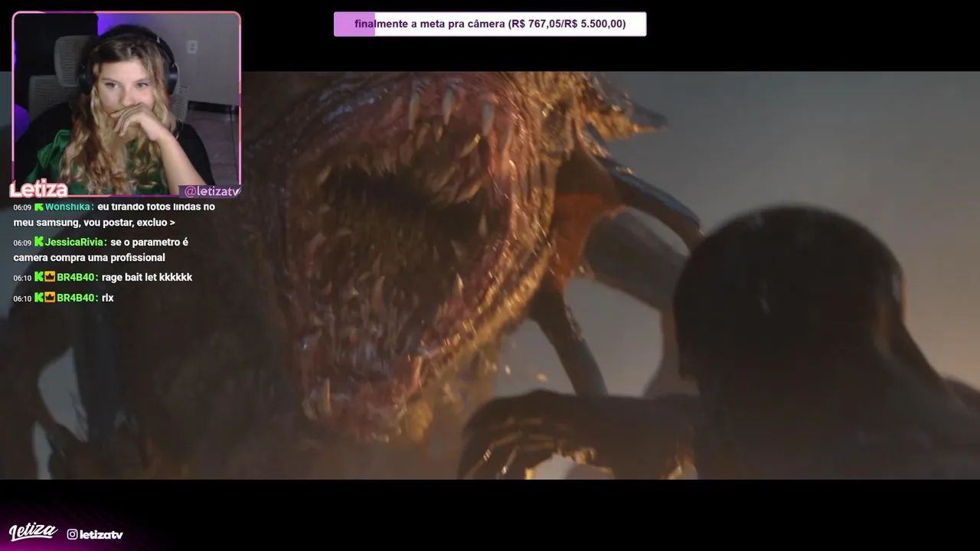980x551 pixels.
Task: Open username JessicaRivia in chat
Action: [x=76, y=242]
